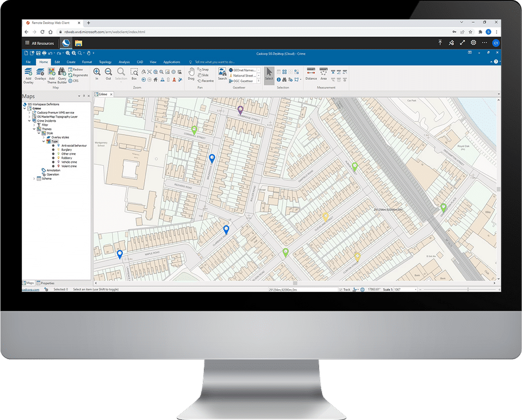Click the save icon in quick access toolbar
This screenshot has height=420, width=522.
tap(38, 53)
